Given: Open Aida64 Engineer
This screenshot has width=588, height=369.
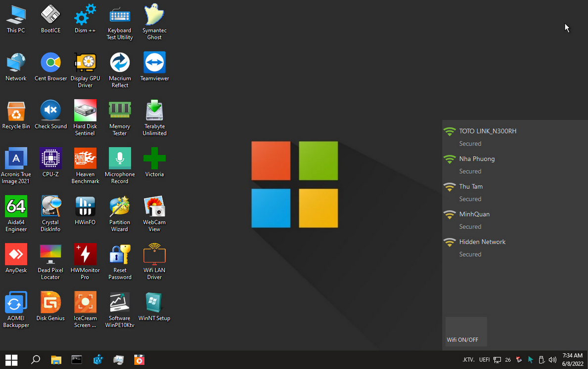Looking at the screenshot, I should click(x=16, y=214).
